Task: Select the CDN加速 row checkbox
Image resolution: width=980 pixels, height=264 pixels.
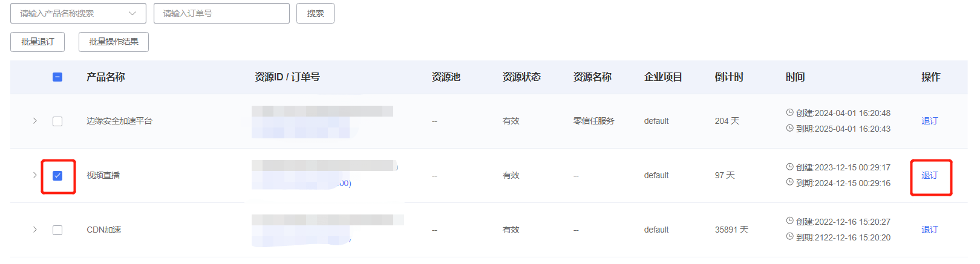Action: [x=57, y=230]
